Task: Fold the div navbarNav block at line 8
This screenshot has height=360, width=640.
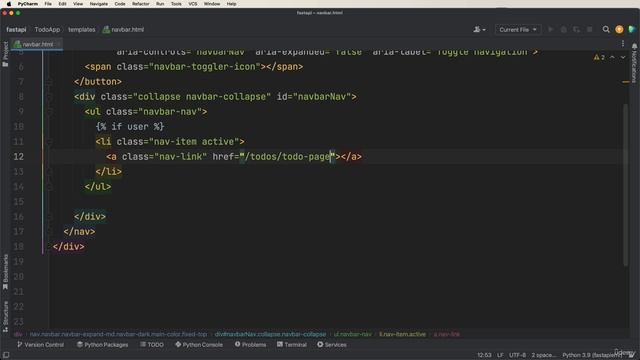Action: point(49,97)
